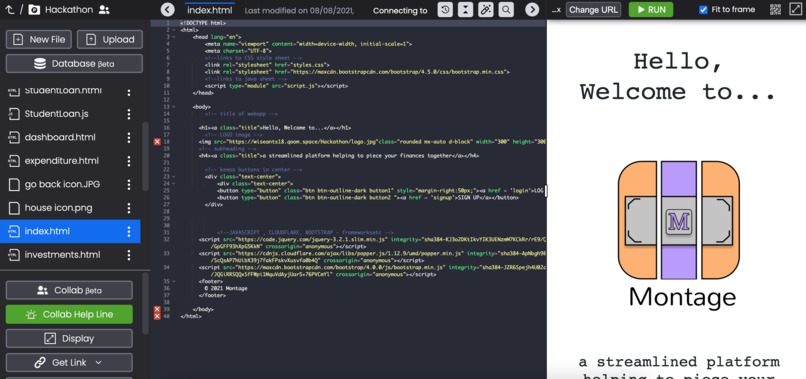Image resolution: width=806 pixels, height=379 pixels.
Task: Collapse the head section fold on line 3
Action: (173, 37)
